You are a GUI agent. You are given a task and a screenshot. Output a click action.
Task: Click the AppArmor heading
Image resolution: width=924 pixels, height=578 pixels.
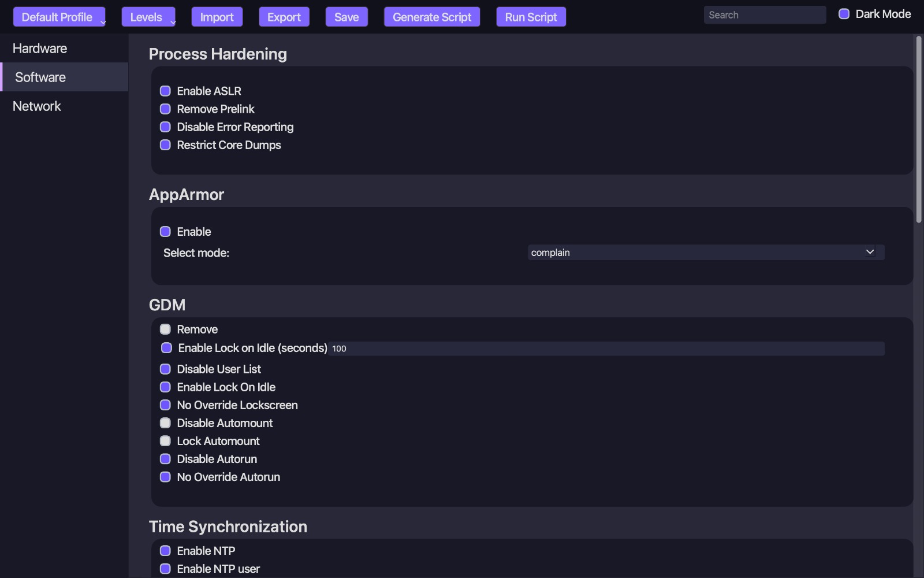[187, 194]
